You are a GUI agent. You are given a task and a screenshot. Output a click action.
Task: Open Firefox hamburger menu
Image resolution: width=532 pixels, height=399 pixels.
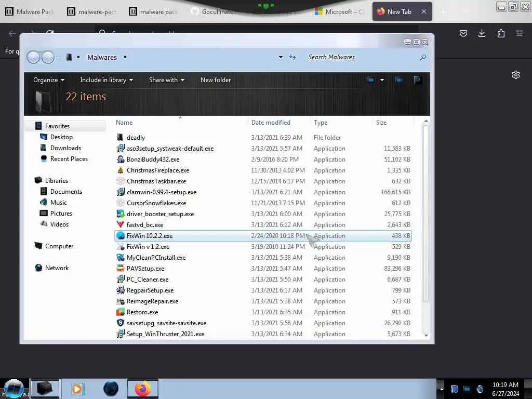(520, 33)
